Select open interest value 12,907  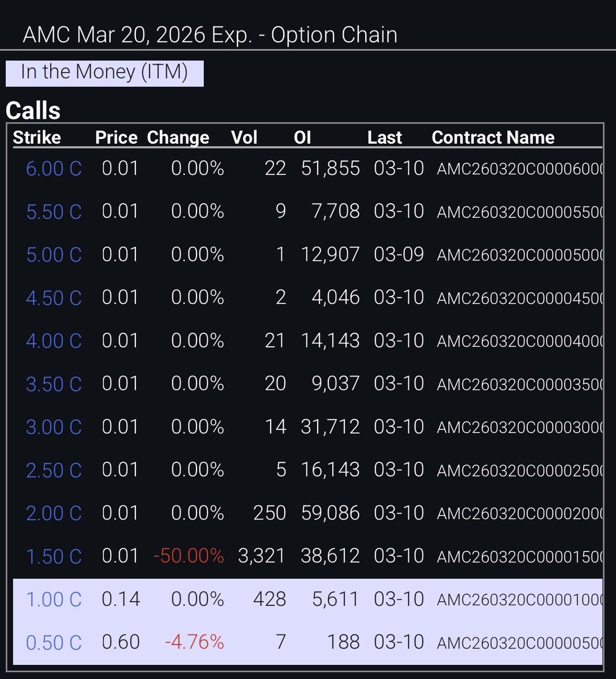pyautogui.click(x=330, y=255)
